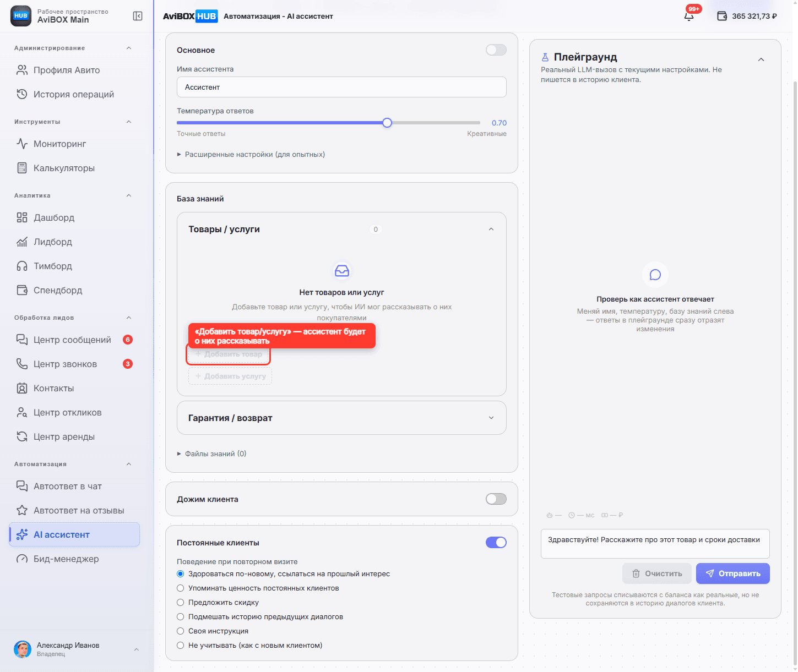Click the Калькуляторы calculator icon
This screenshot has width=798, height=672.
(x=22, y=168)
